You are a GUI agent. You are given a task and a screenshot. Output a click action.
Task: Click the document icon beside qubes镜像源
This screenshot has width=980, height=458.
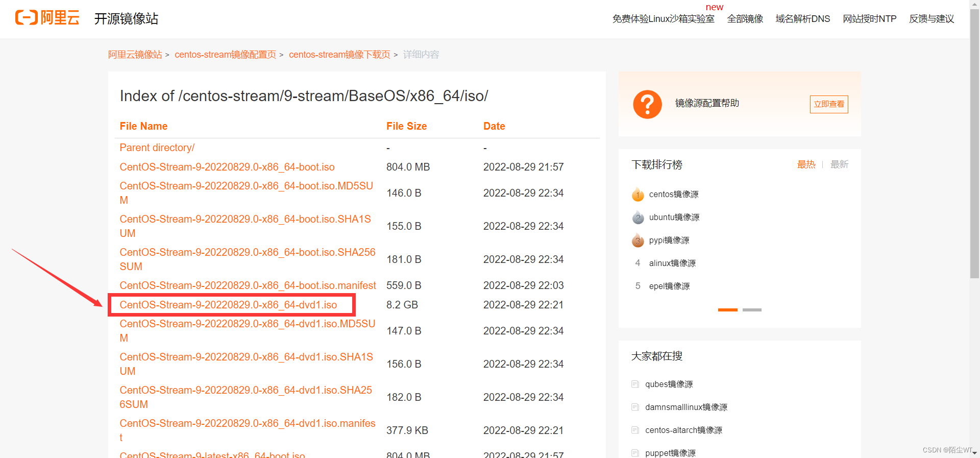(635, 384)
